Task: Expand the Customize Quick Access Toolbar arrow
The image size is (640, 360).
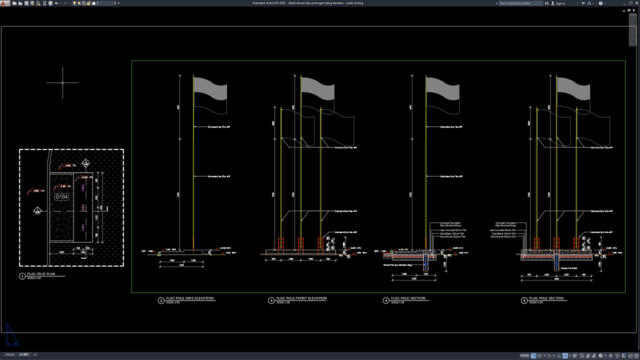Action: 118,3
